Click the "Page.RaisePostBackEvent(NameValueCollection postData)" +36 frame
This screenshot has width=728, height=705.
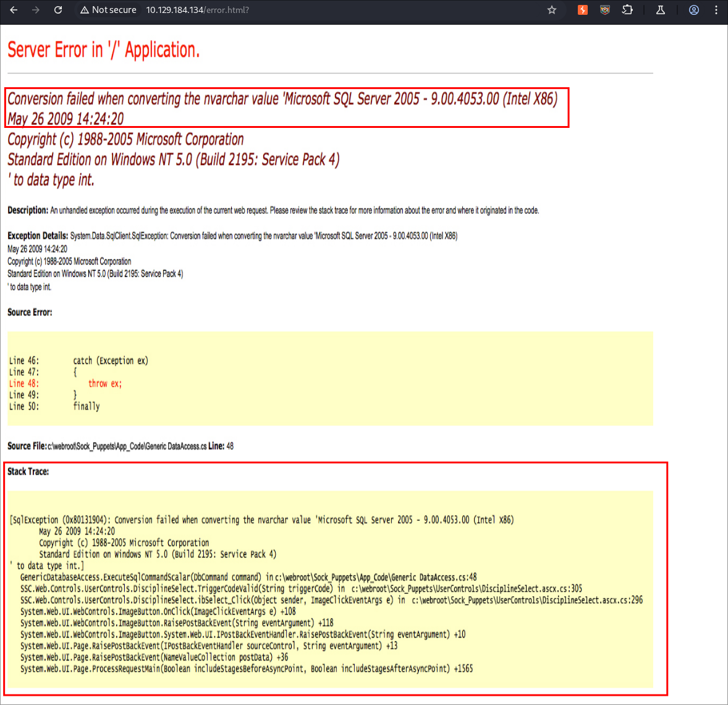pos(154,657)
